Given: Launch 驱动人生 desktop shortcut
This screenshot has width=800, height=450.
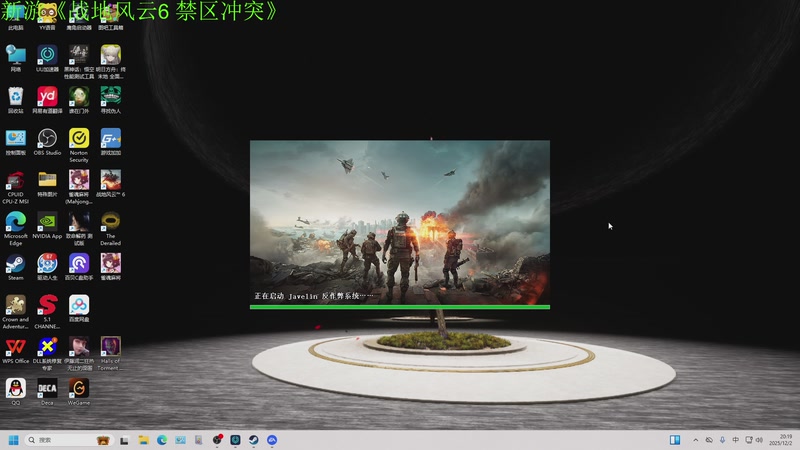Looking at the screenshot, I should pyautogui.click(x=47, y=267).
